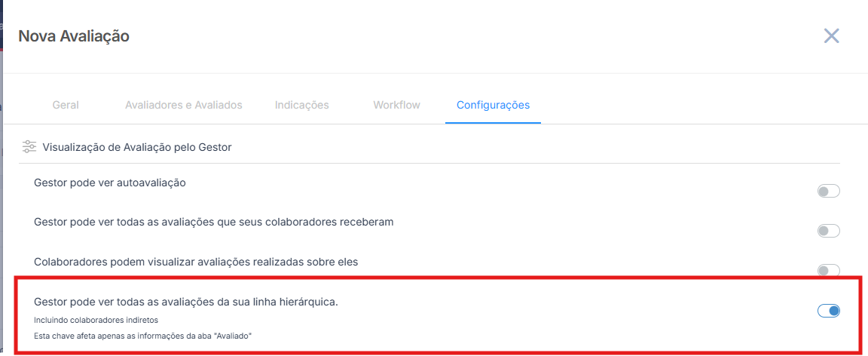Click the sliders icon beside Visualização de Avaliação
868x356 pixels.
click(x=29, y=147)
